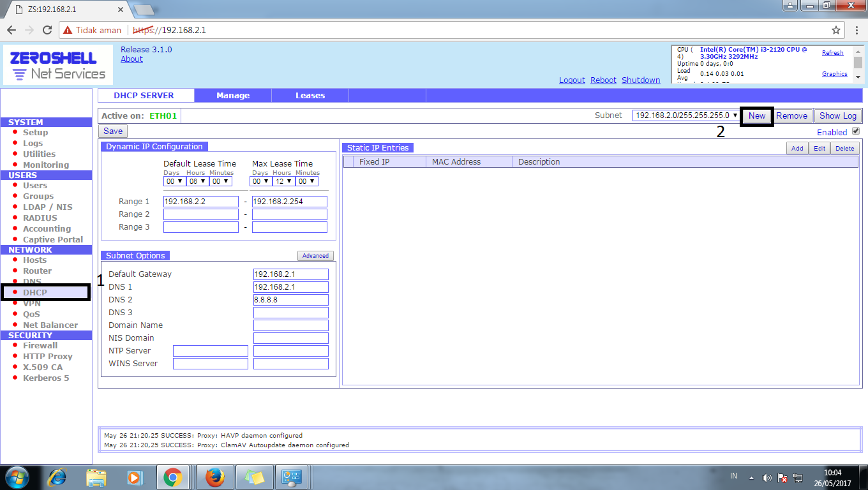Open Windows Explorer from the taskbar
This screenshot has width=868, height=490.
pyautogui.click(x=96, y=477)
